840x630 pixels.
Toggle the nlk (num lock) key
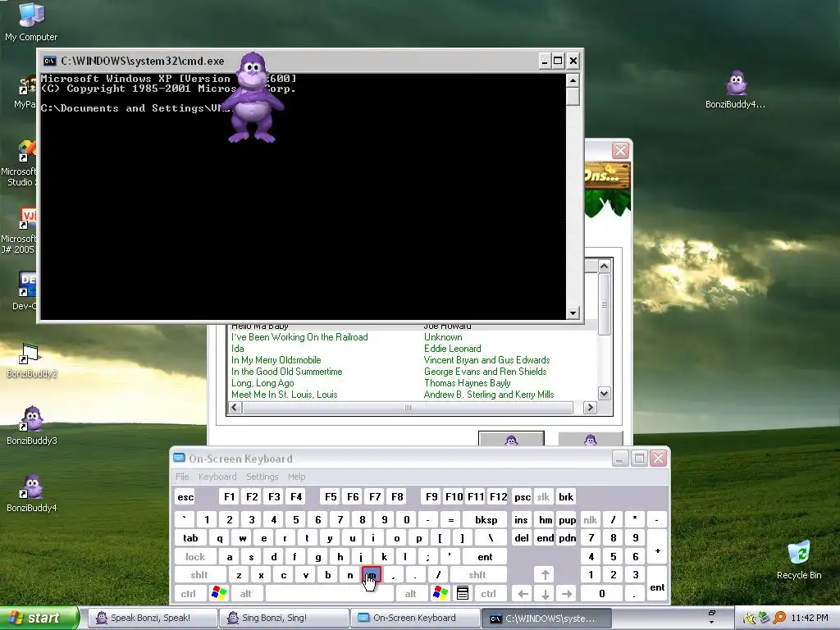591,519
